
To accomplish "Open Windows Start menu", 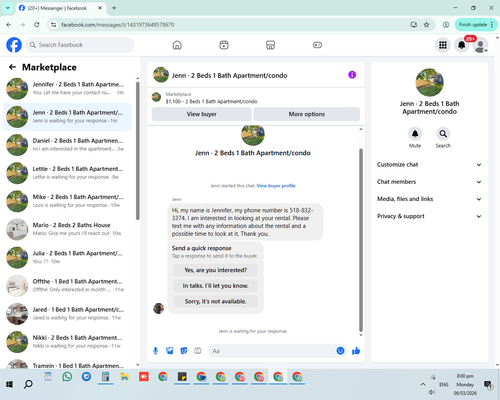I will pos(9,384).
